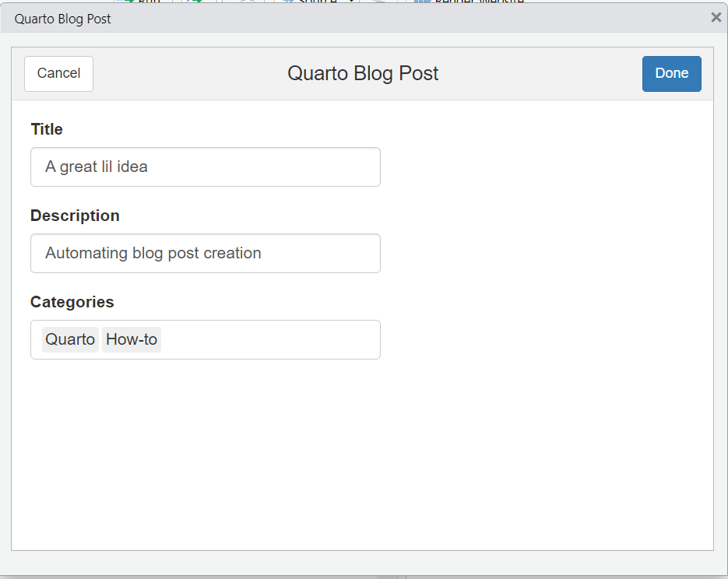
Task: Click the Description field label
Action: (75, 216)
